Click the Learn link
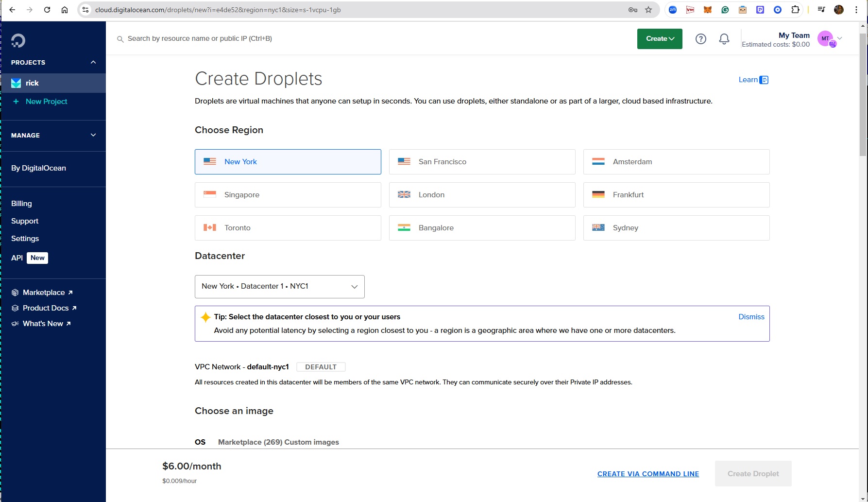Image resolution: width=868 pixels, height=502 pixels. (x=748, y=80)
